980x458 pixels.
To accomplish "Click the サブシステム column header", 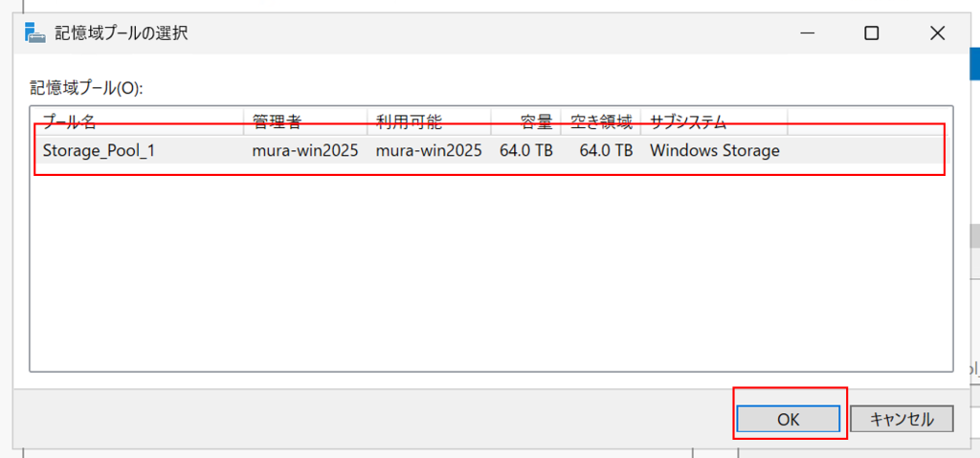I will [x=714, y=121].
